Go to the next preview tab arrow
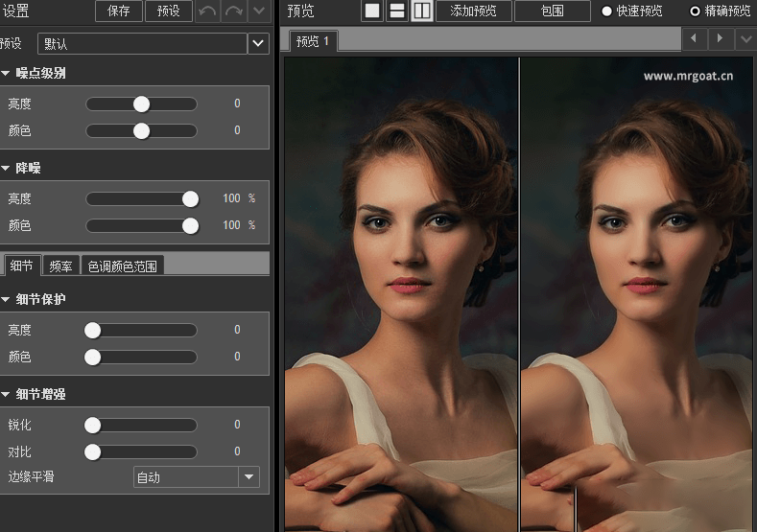Viewport: 757px width, 532px height. coord(721,39)
